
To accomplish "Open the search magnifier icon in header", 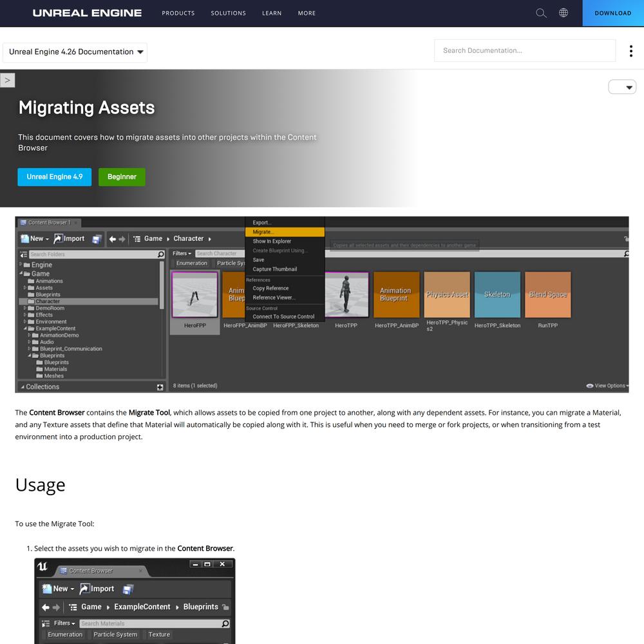I will point(541,13).
